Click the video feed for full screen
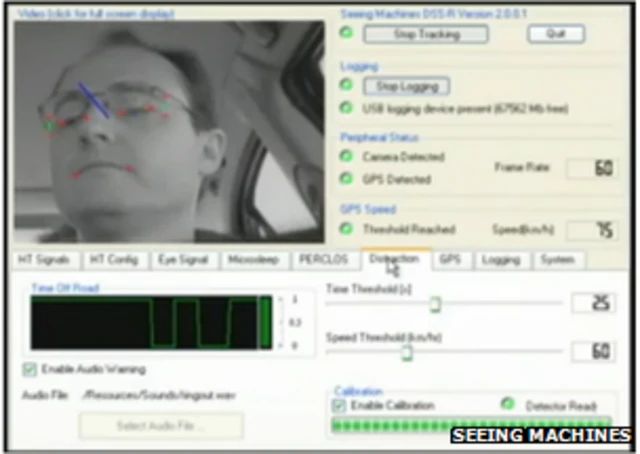Screen dimensions: 640x454 tap(168, 131)
